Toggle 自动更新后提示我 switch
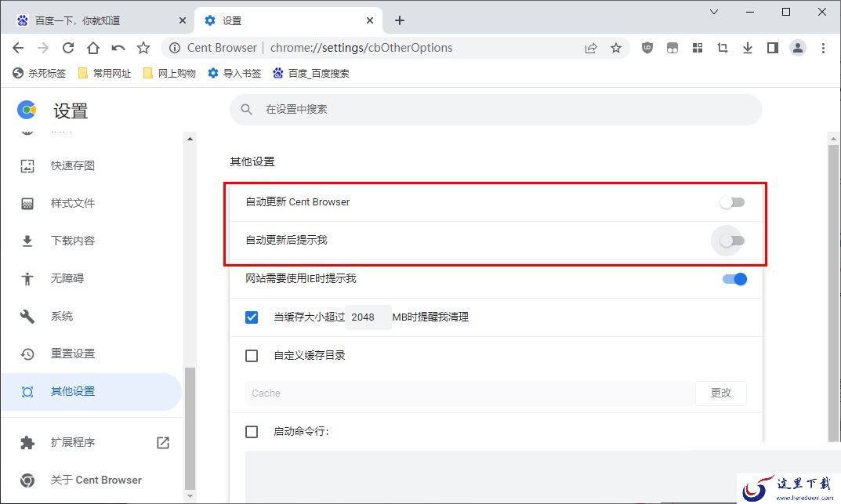 click(732, 241)
